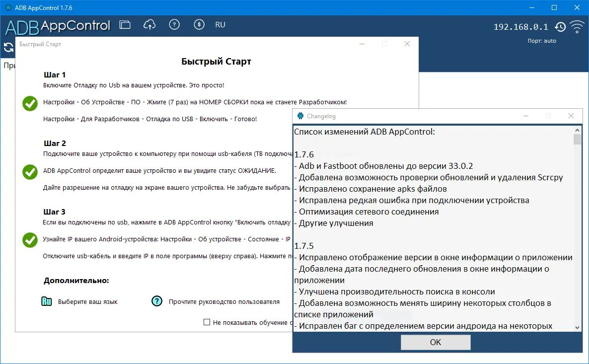Toggle 'Не показывать обучение' checkbox
This screenshot has height=364, width=589.
(207, 322)
